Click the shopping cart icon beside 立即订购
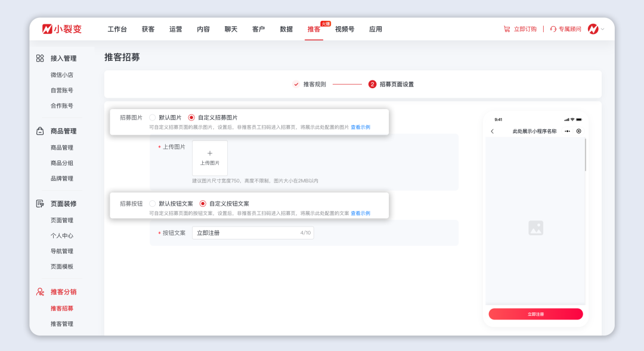 506,29
